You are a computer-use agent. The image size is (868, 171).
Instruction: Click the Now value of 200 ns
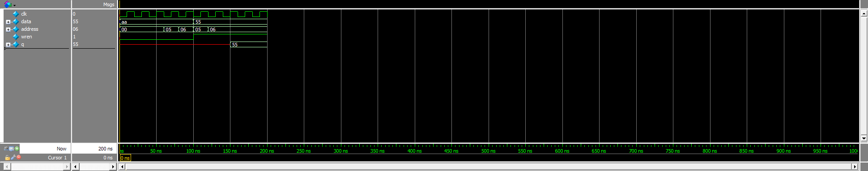pos(105,149)
